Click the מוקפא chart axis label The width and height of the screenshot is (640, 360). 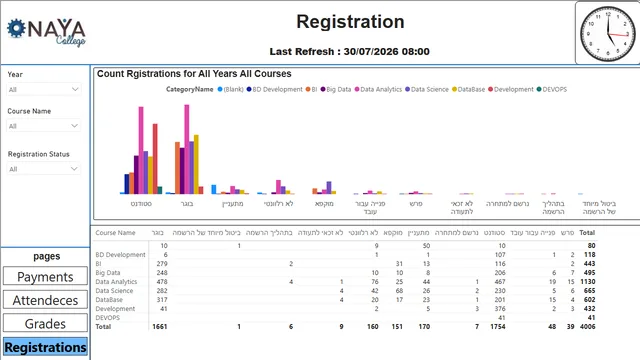(x=324, y=203)
